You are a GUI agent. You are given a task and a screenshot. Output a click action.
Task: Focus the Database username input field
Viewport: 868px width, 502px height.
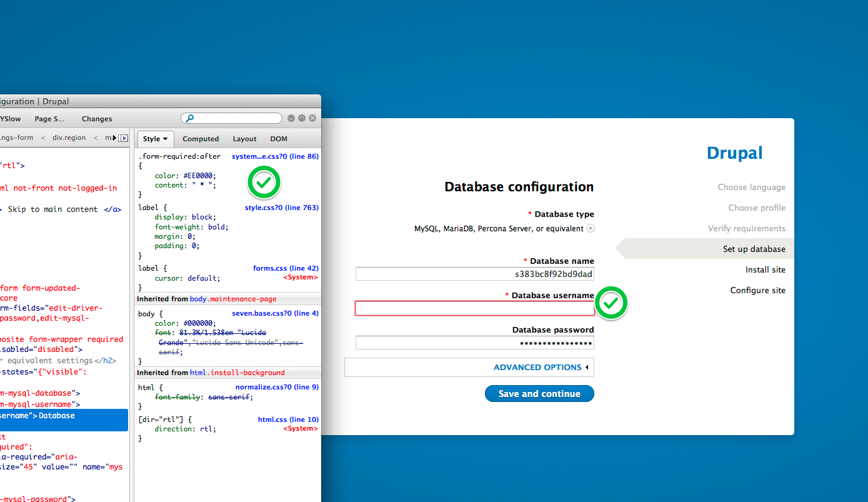(475, 308)
